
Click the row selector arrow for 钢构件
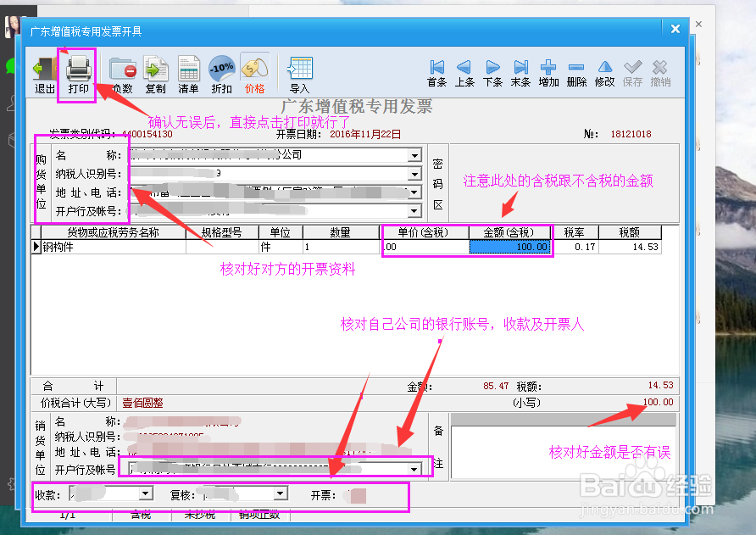pos(36,247)
